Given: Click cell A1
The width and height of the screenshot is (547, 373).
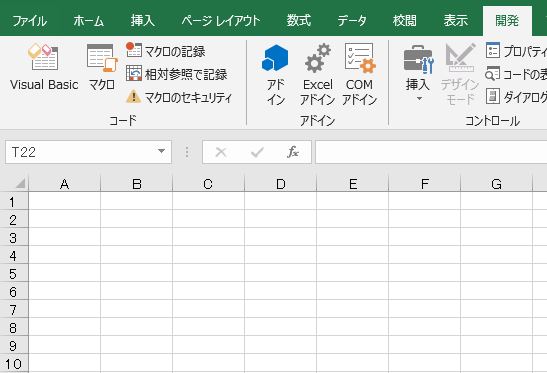Looking at the screenshot, I should point(65,202).
